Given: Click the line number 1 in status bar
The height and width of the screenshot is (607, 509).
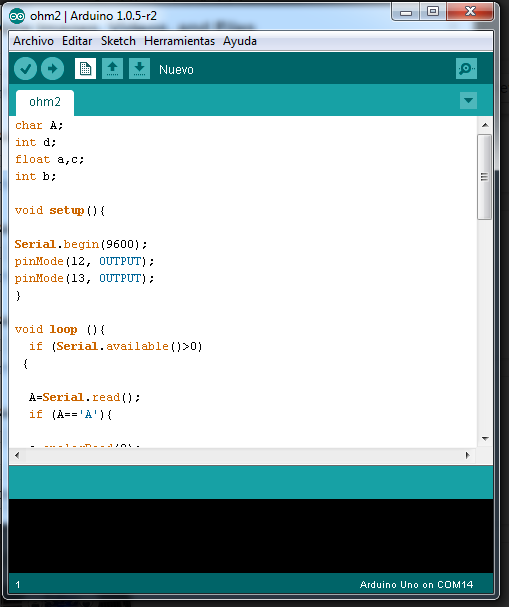Looking at the screenshot, I should (x=18, y=585).
